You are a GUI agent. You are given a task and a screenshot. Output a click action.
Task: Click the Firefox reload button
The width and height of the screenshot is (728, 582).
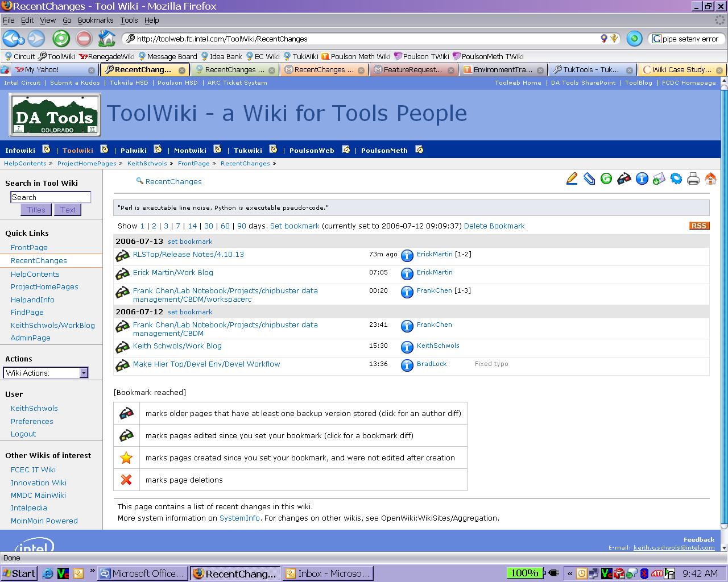tap(61, 39)
